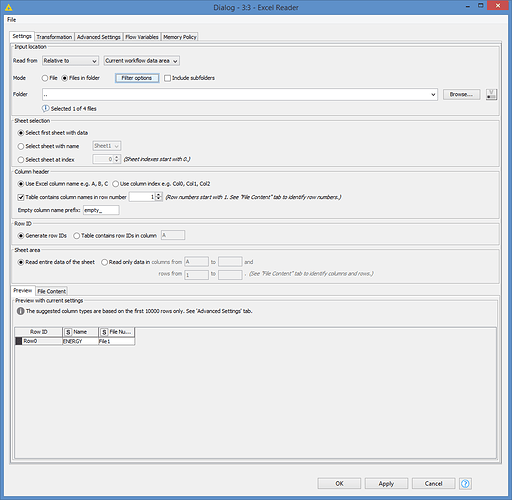Select the File mode radio button
This screenshot has width=512, height=500.
(x=45, y=78)
